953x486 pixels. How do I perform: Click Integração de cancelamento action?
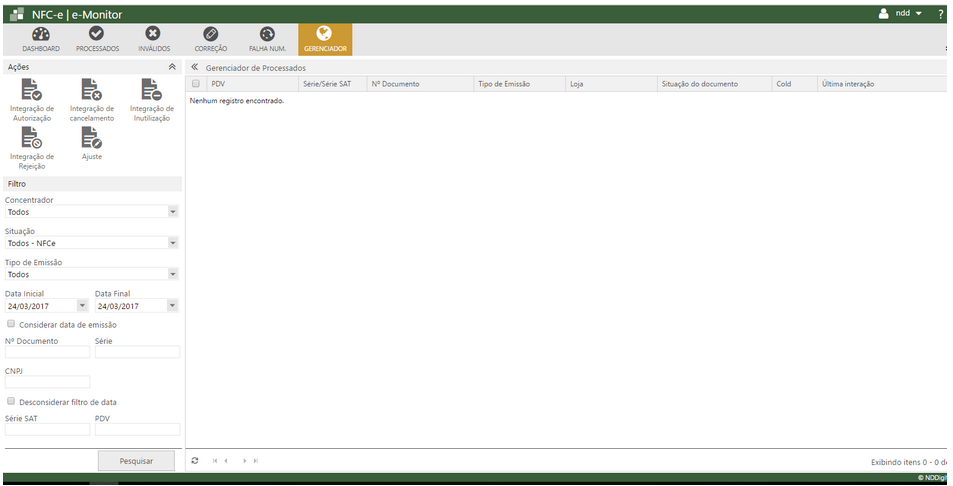point(92,100)
